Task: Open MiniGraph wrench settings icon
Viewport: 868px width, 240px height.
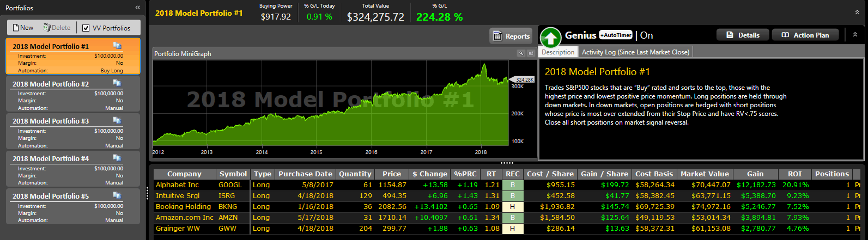Action: 521,53
